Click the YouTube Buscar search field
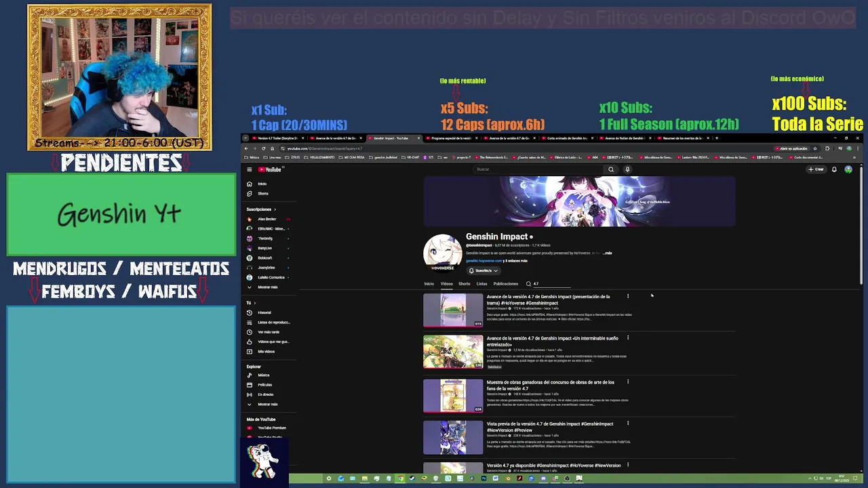 point(539,169)
